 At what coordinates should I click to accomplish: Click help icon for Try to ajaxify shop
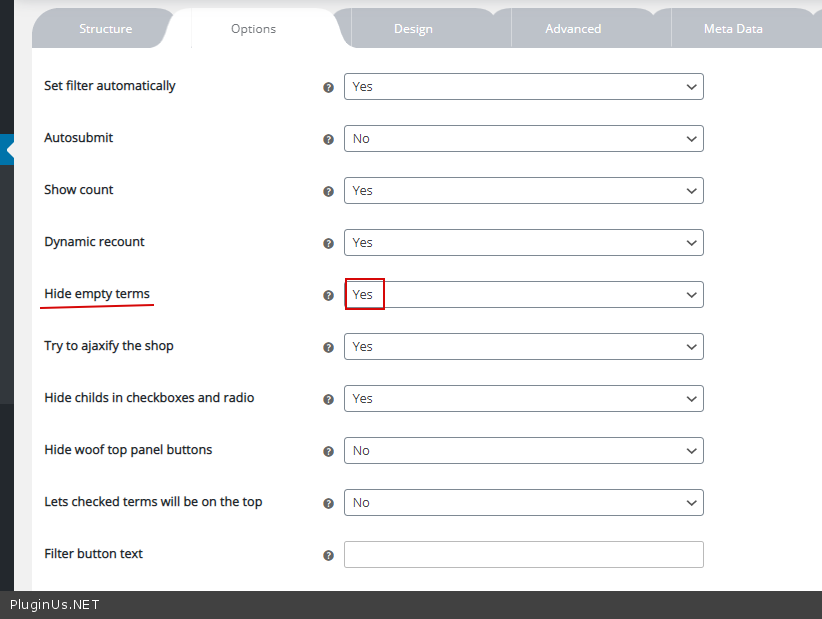click(x=328, y=347)
